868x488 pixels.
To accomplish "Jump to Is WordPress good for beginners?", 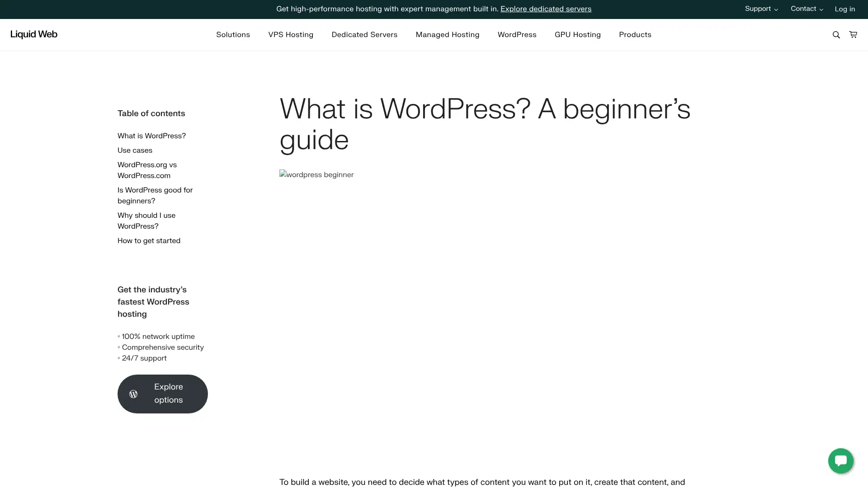I will (x=155, y=196).
